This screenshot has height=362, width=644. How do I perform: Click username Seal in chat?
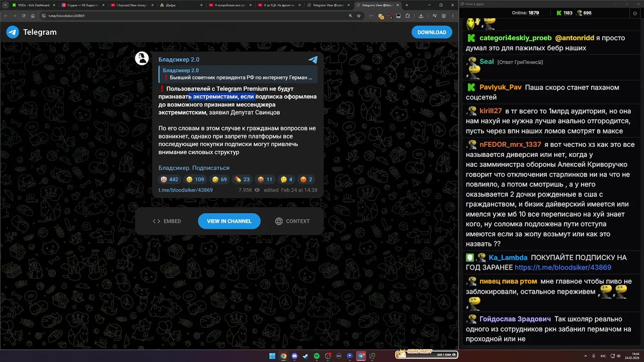(x=487, y=61)
